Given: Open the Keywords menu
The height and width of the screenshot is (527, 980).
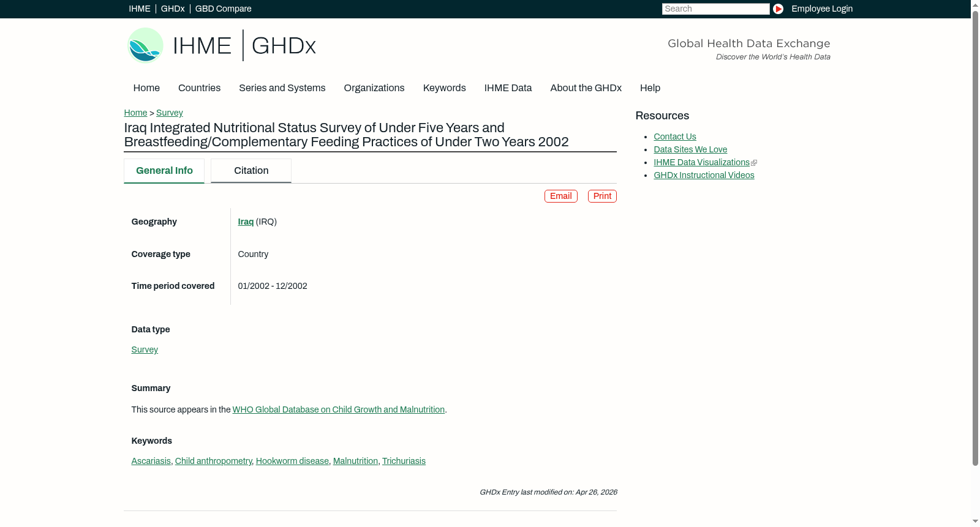Looking at the screenshot, I should (x=445, y=88).
